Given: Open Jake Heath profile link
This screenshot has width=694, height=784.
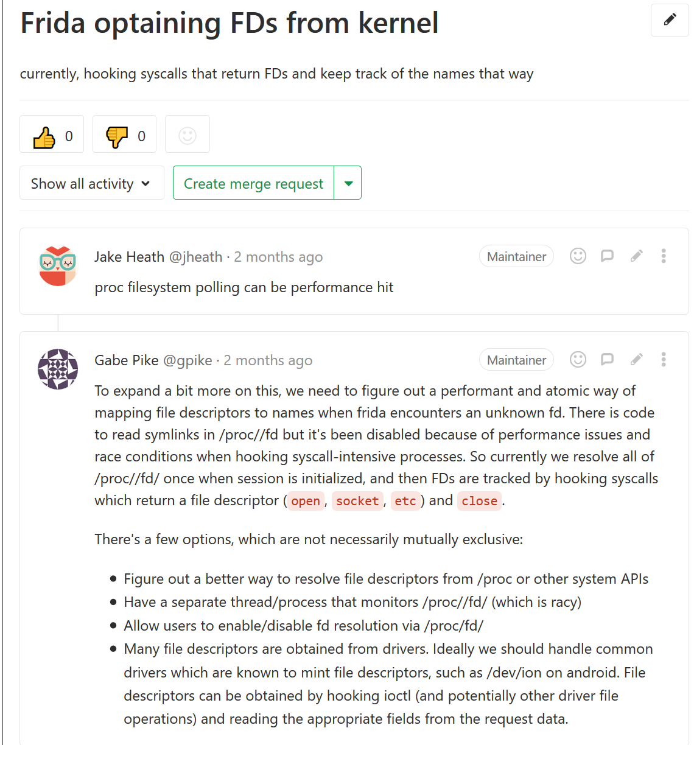Looking at the screenshot, I should [158, 257].
